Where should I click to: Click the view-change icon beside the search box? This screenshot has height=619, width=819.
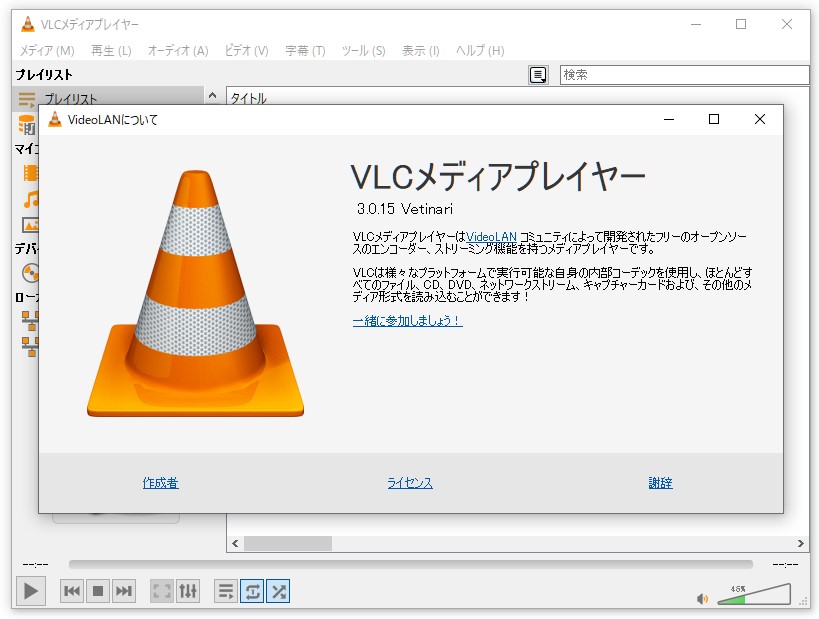click(538, 74)
